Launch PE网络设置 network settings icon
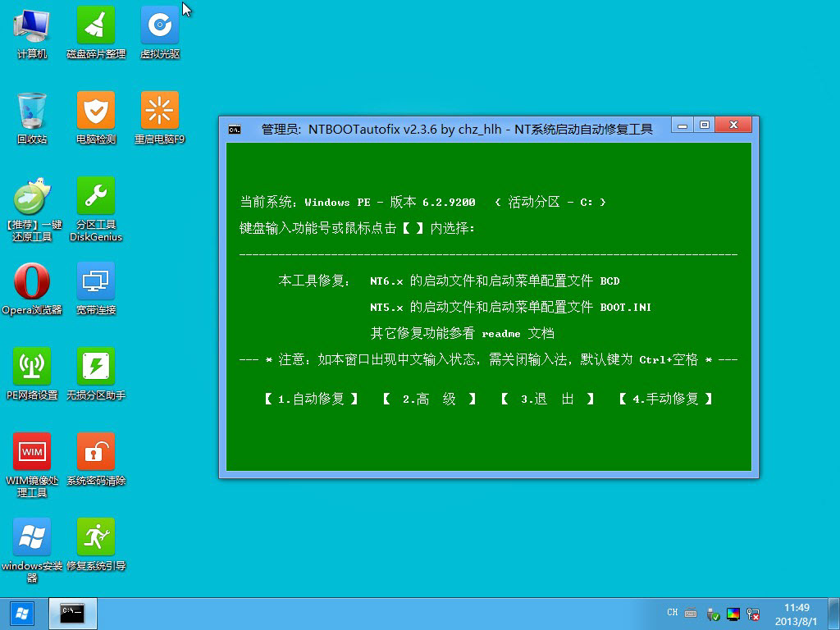The height and width of the screenshot is (630, 840). click(31, 368)
